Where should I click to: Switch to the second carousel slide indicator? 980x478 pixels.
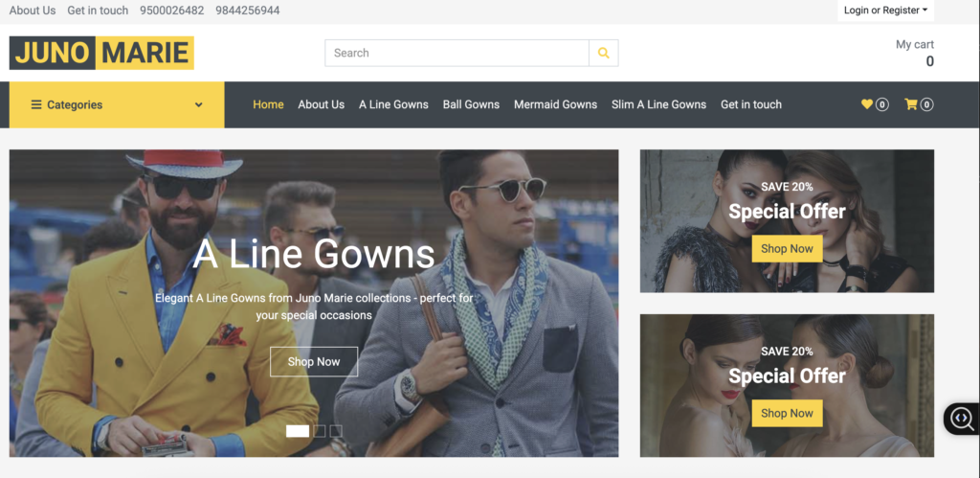click(x=320, y=431)
